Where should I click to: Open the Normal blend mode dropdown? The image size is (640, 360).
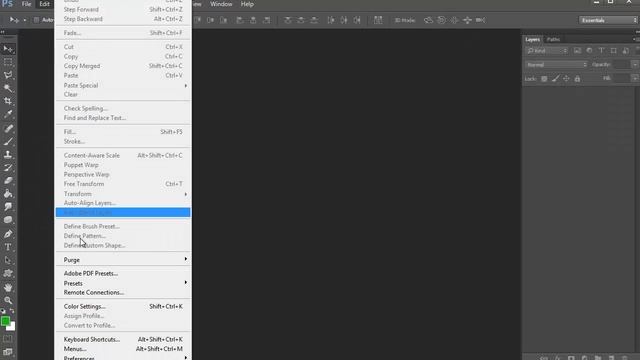point(556,65)
